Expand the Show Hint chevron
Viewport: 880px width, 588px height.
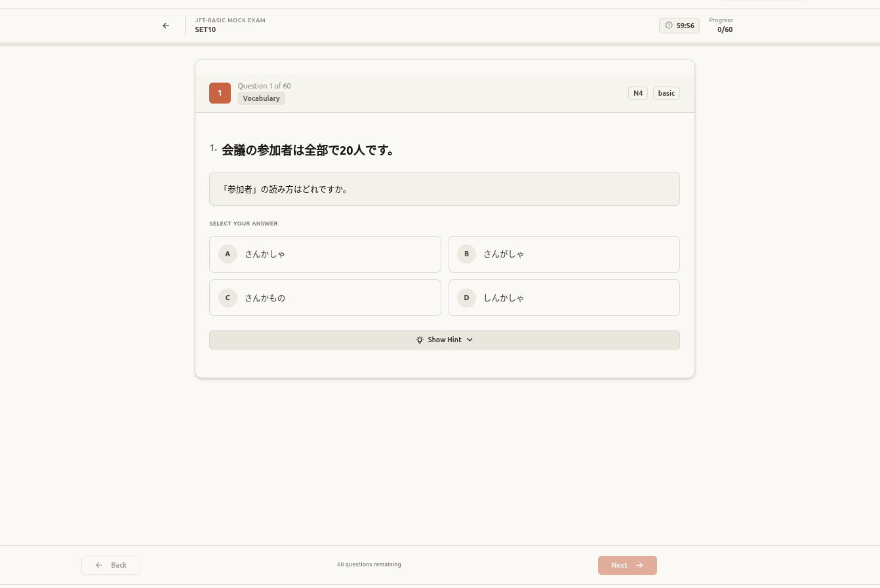(470, 340)
